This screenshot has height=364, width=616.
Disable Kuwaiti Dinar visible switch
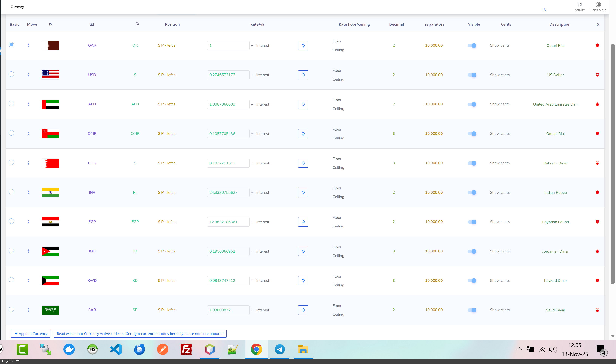(472, 281)
